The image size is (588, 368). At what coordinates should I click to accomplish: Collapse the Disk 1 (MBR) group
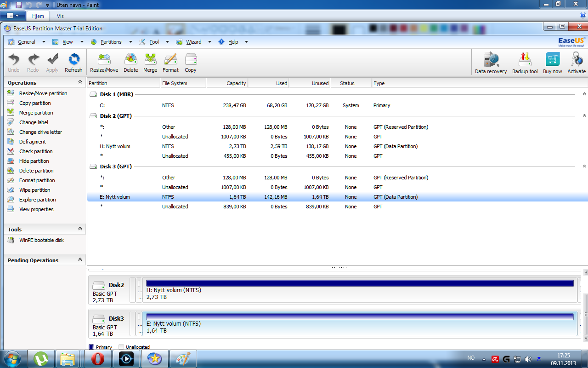point(584,94)
